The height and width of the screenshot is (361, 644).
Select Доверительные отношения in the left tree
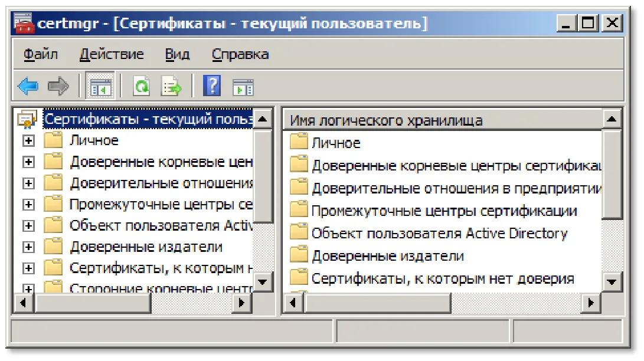pos(161,183)
